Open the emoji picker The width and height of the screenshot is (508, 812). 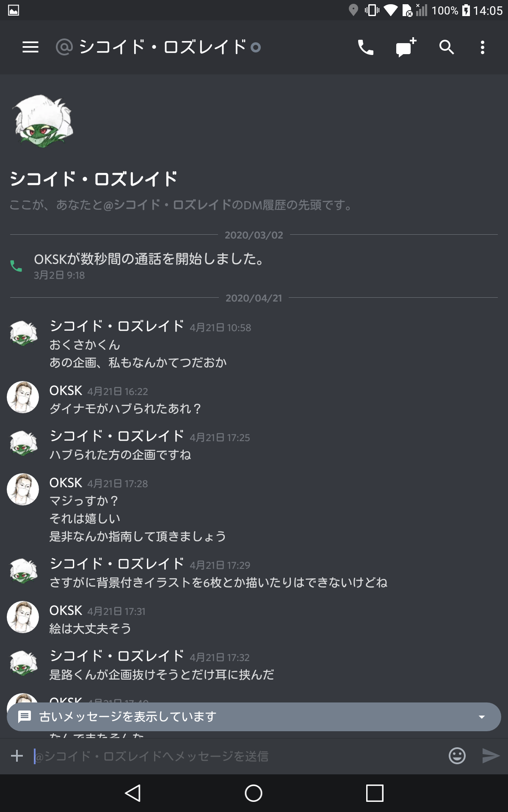coord(457,756)
